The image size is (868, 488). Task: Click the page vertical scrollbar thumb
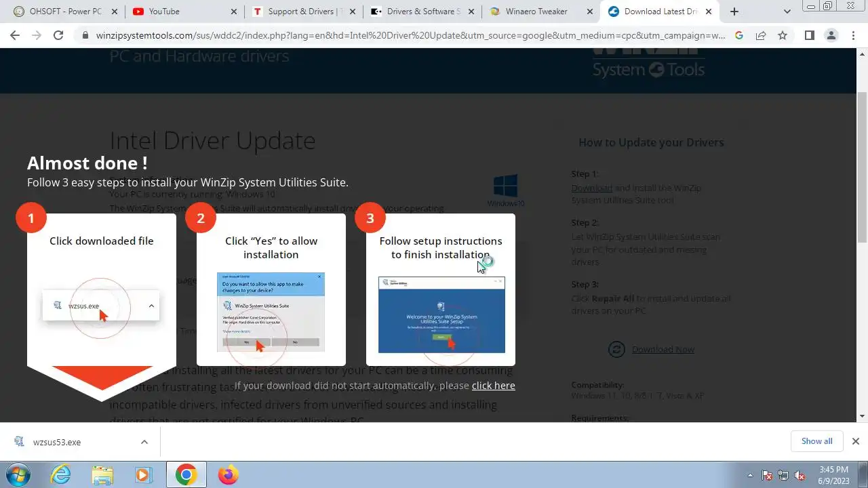(x=863, y=167)
